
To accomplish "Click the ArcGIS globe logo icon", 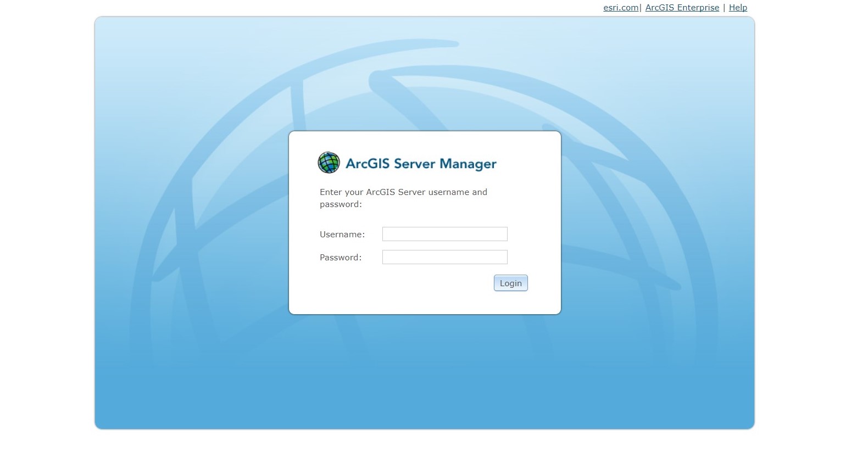I will click(329, 163).
